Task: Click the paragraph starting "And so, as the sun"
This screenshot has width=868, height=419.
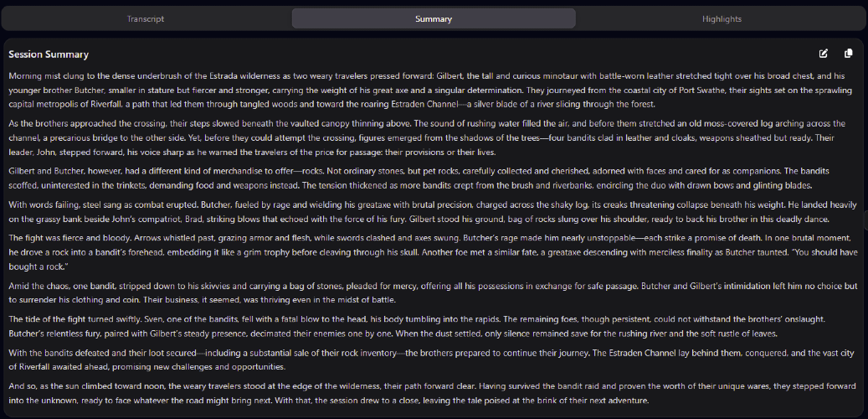Action: (x=433, y=394)
